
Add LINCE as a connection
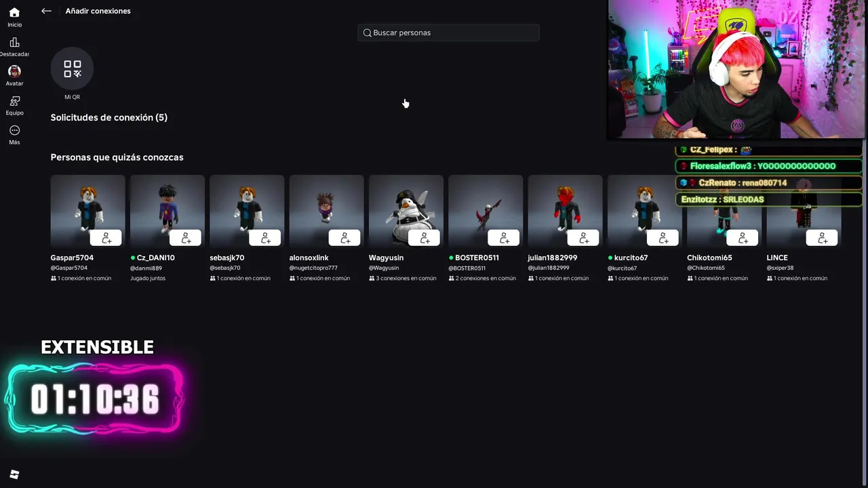click(x=822, y=238)
